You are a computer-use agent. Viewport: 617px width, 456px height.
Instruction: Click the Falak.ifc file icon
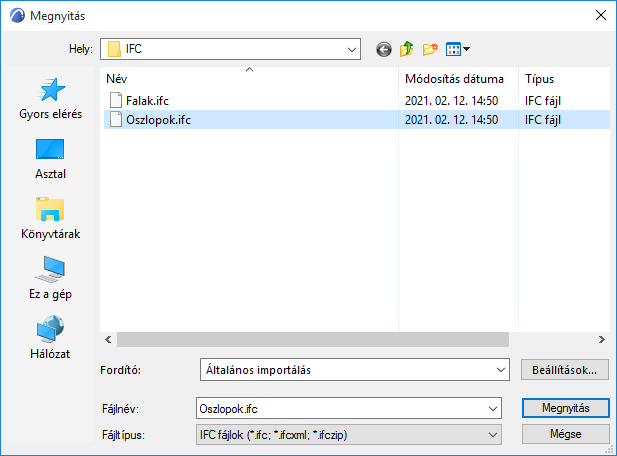pos(116,100)
